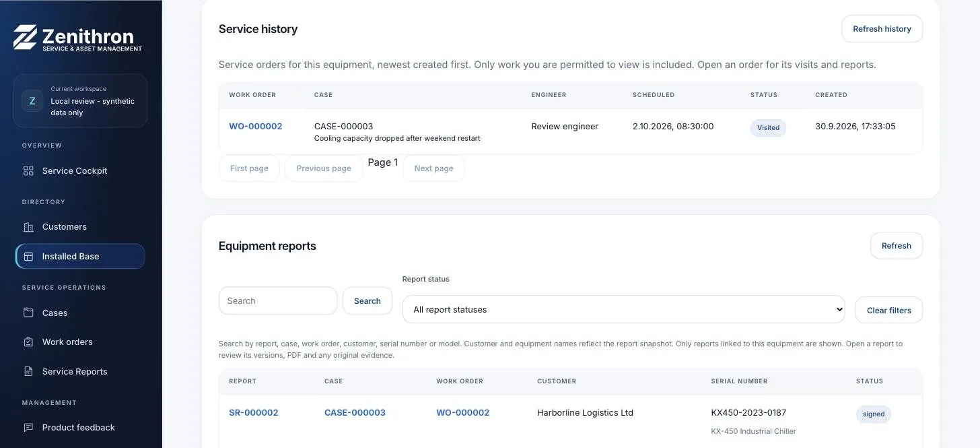Click CASE-000003 text in Service history

pyautogui.click(x=343, y=127)
